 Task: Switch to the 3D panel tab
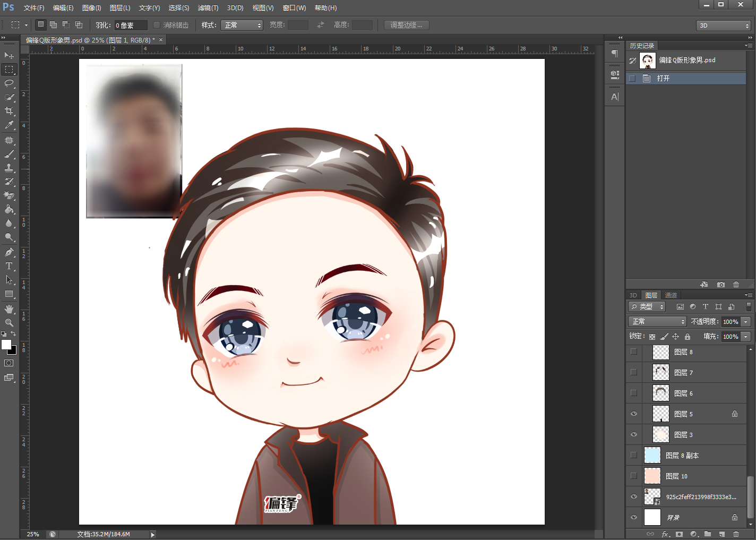click(633, 295)
